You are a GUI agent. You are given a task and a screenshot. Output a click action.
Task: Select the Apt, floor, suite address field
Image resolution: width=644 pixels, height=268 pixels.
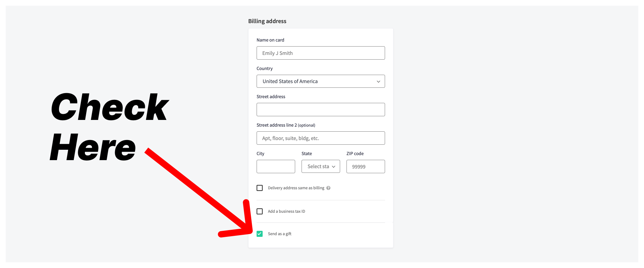coord(320,138)
